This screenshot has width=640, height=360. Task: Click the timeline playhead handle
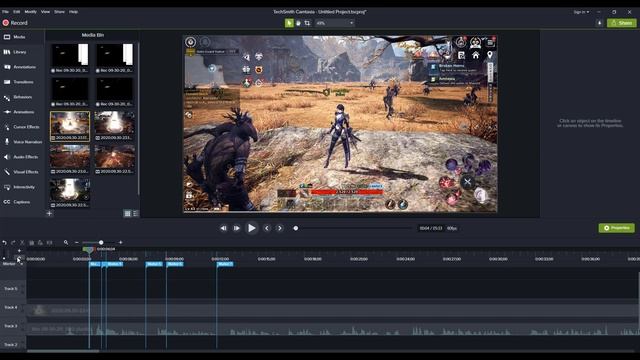[88, 249]
